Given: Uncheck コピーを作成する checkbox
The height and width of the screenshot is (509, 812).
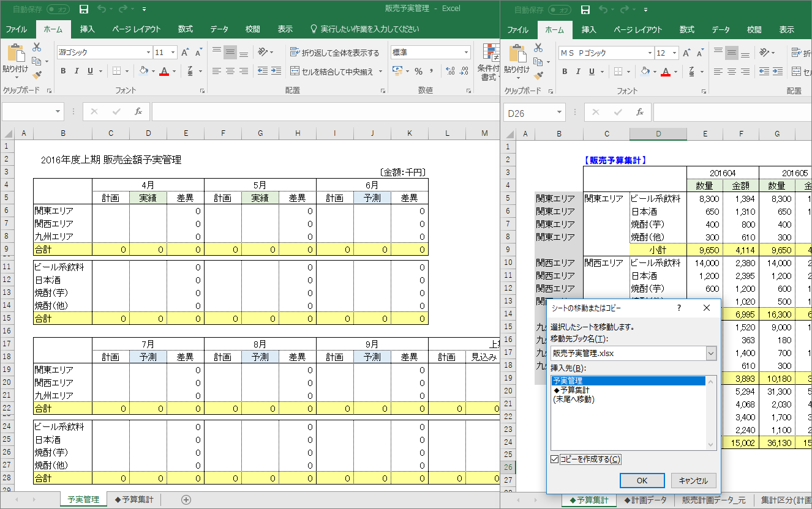Looking at the screenshot, I should (555, 459).
